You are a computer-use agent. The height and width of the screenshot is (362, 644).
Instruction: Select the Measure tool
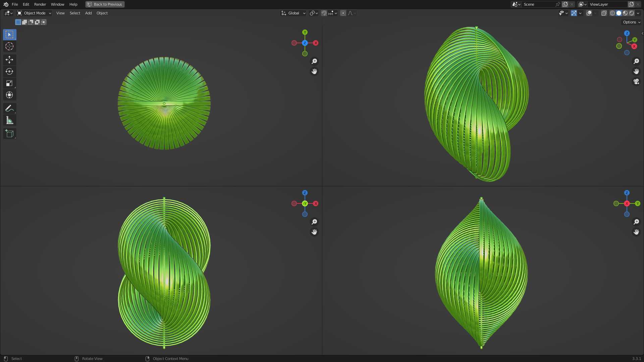click(x=9, y=120)
